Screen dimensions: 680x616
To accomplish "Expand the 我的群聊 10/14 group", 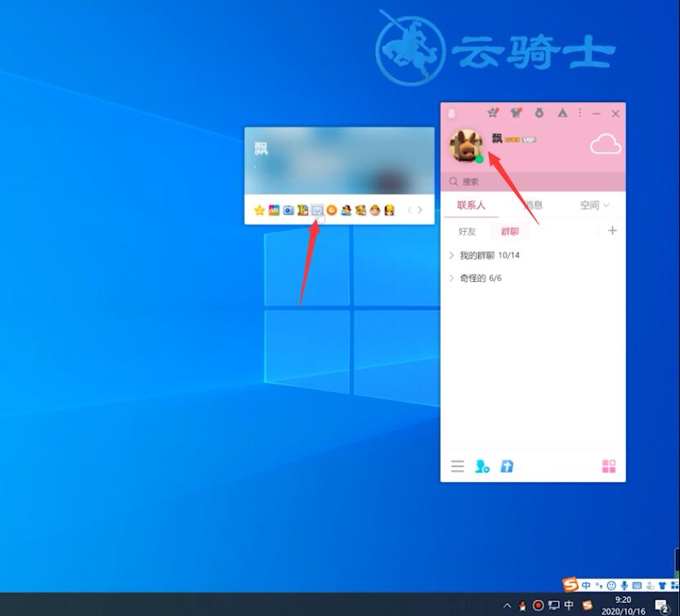I will tap(533, 256).
